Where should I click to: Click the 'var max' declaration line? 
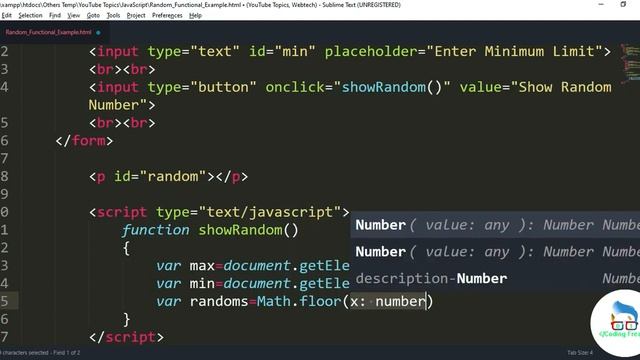253,266
